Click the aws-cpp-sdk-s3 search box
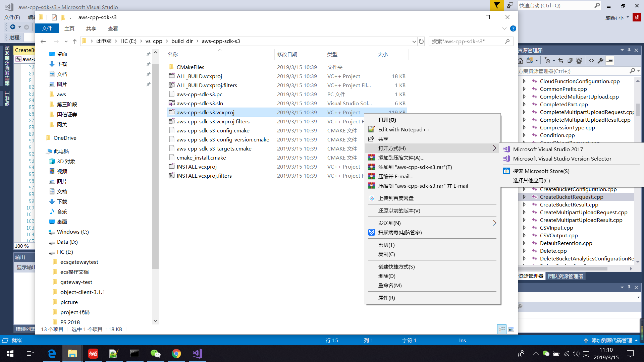Image resolution: width=644 pixels, height=362 pixels. (x=466, y=41)
